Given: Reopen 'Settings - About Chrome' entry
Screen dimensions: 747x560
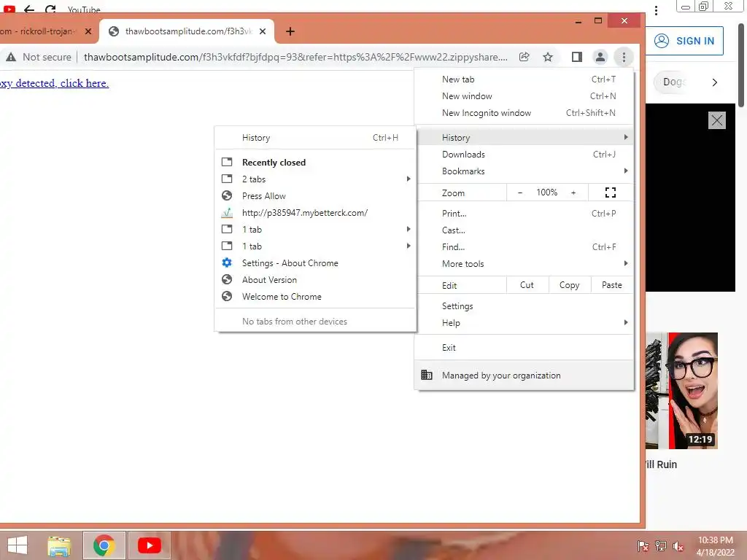Looking at the screenshot, I should tap(315, 262).
